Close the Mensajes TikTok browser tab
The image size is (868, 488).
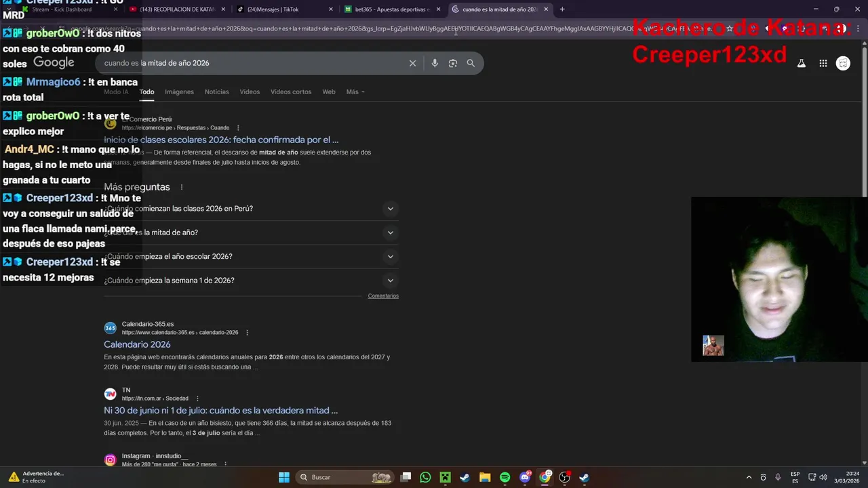tap(331, 9)
